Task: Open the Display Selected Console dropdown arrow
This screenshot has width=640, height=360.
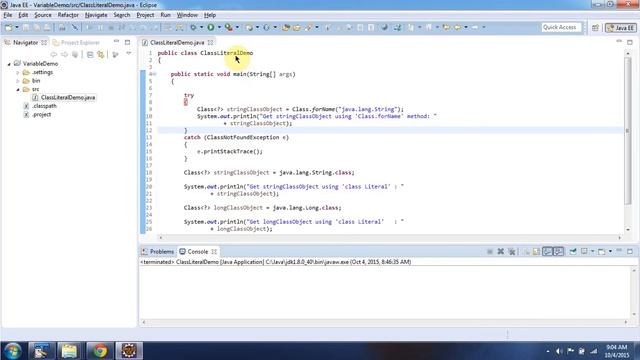Action: [x=592, y=251]
